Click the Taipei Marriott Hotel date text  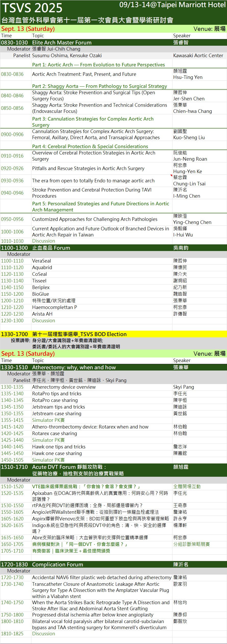point(172,5)
